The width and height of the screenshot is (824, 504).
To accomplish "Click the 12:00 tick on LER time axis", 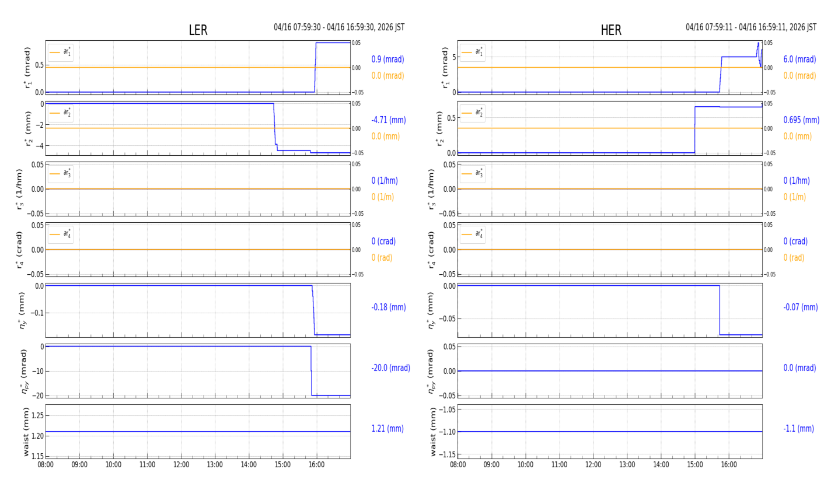I will (x=181, y=465).
